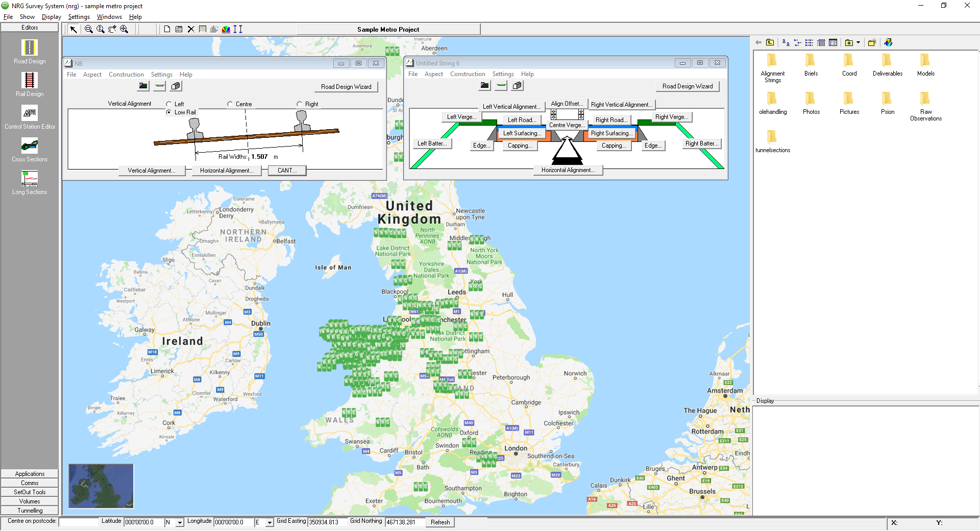Screen dimensions: 980x531
Task: Delete using the X toolbar icon
Action: click(191, 29)
